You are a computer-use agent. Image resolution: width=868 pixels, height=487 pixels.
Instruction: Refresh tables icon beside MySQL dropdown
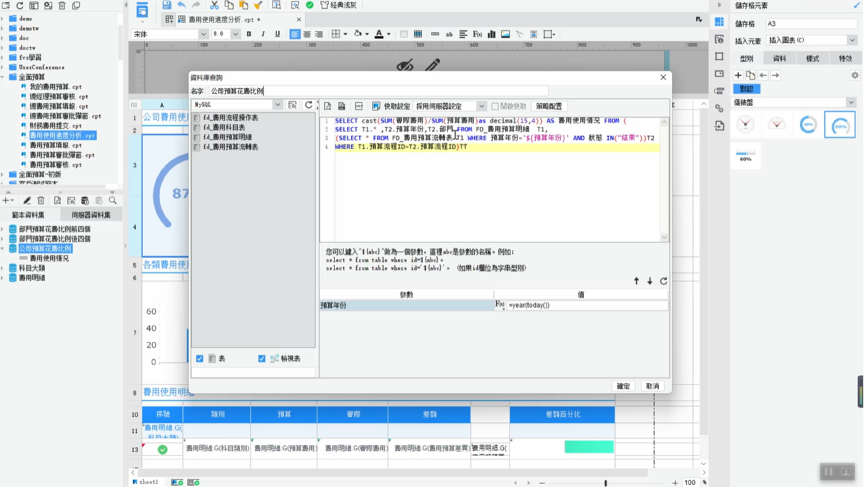pyautogui.click(x=309, y=105)
